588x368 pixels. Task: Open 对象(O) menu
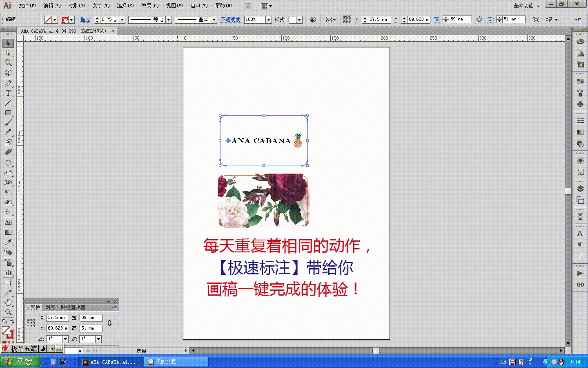pos(76,6)
